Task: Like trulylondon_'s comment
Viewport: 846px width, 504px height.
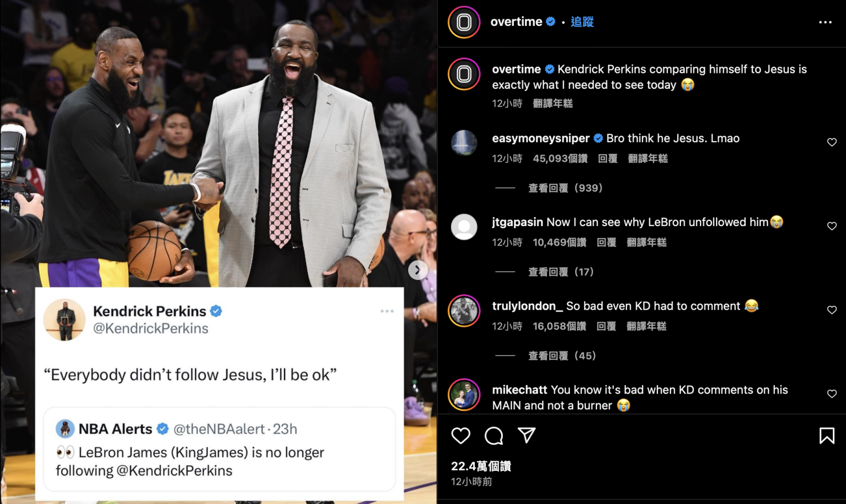Action: click(x=832, y=310)
